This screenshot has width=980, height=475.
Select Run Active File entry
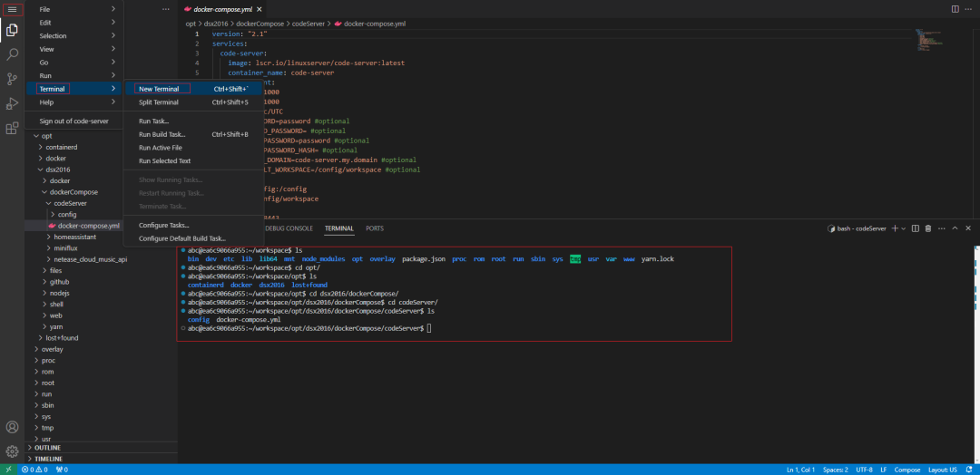click(193, 148)
